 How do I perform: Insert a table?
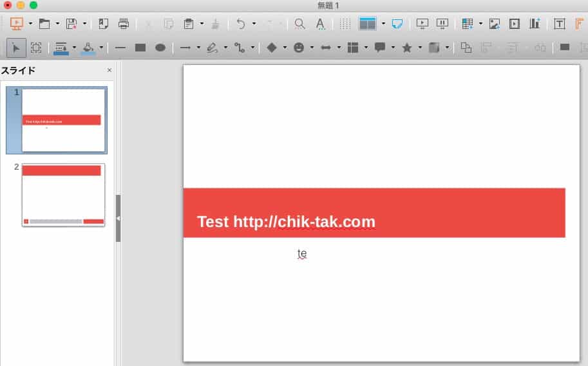[x=468, y=24]
